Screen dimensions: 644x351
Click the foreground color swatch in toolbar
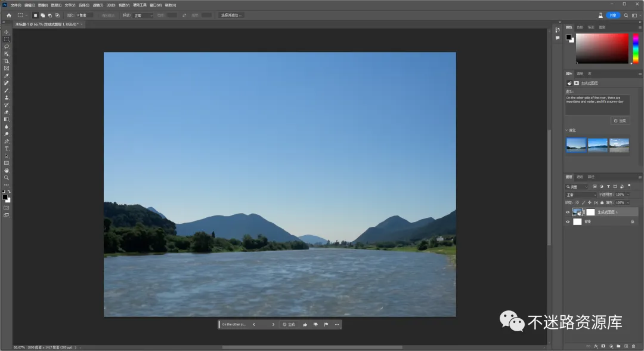click(x=5, y=198)
